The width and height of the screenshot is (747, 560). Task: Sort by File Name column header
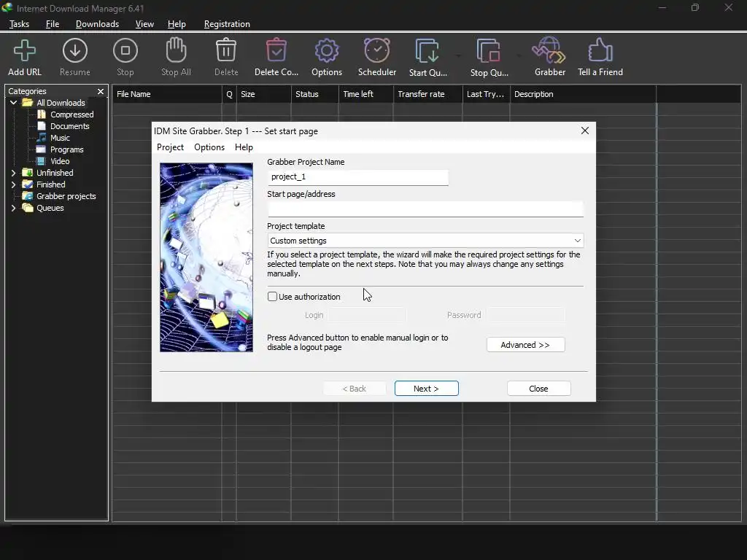[167, 94]
